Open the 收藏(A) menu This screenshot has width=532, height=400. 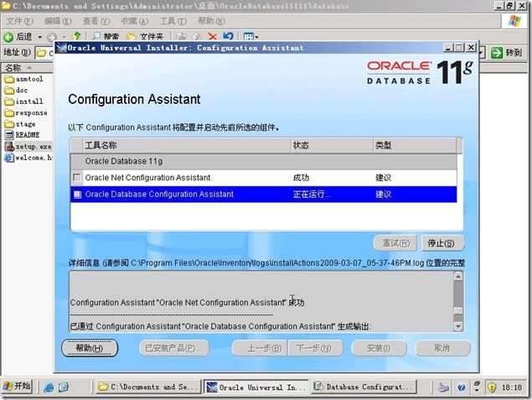click(x=135, y=22)
